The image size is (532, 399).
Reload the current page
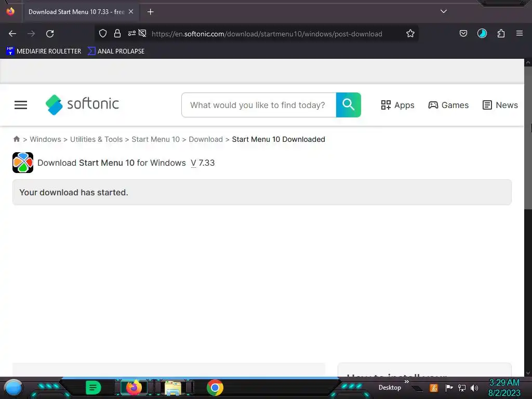[50, 34]
